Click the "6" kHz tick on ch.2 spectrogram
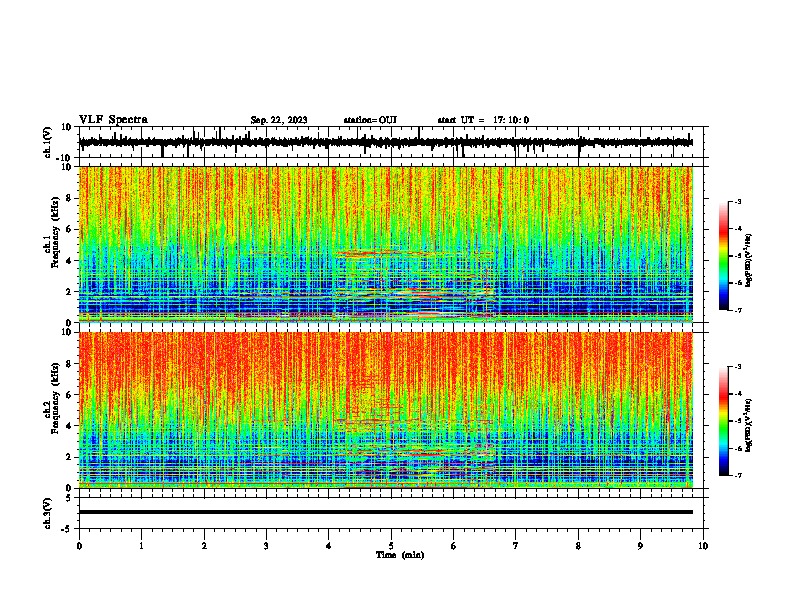Screen dimensions: 792x612 [69, 394]
